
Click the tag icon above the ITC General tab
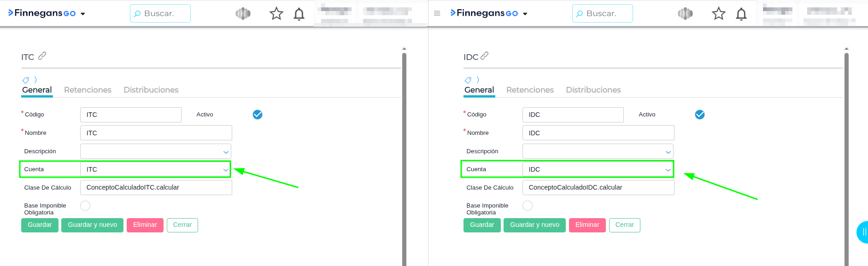(x=26, y=80)
